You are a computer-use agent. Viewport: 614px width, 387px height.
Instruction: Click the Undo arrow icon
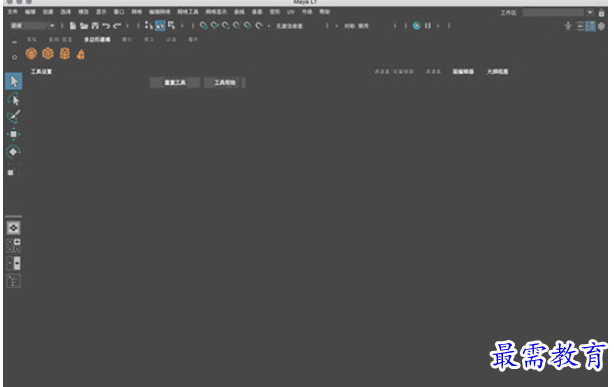click(106, 26)
